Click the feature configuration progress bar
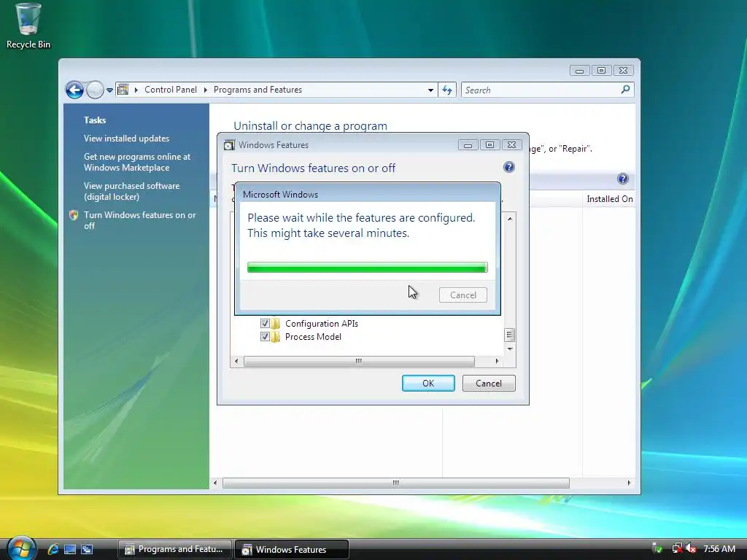Screen dimensions: 747x560 tap(368, 267)
